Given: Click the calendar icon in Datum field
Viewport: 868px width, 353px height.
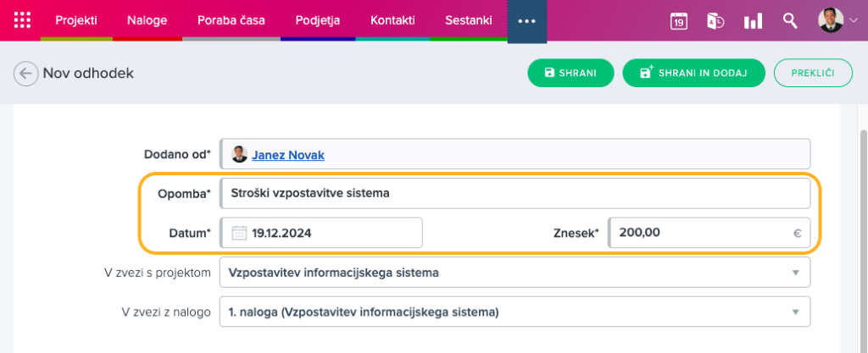Looking at the screenshot, I should (x=238, y=233).
